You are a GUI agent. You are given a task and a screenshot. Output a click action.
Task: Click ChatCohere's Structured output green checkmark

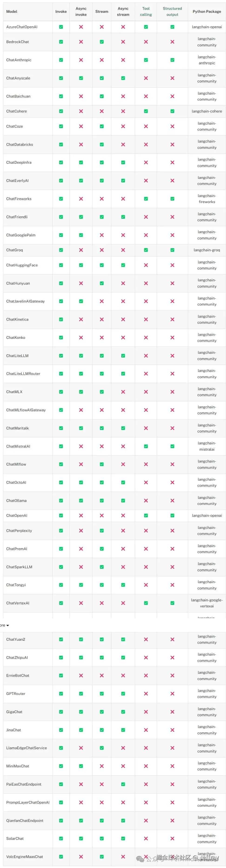172,111
